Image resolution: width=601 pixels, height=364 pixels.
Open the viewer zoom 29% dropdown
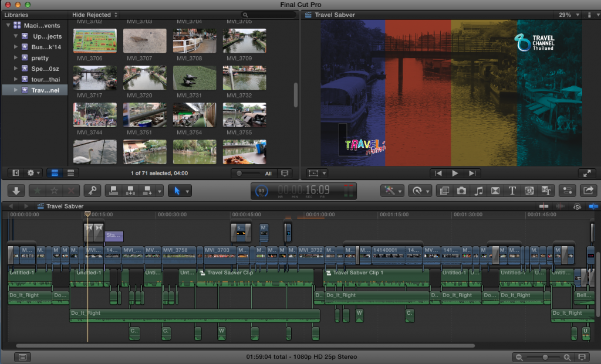[x=567, y=15]
